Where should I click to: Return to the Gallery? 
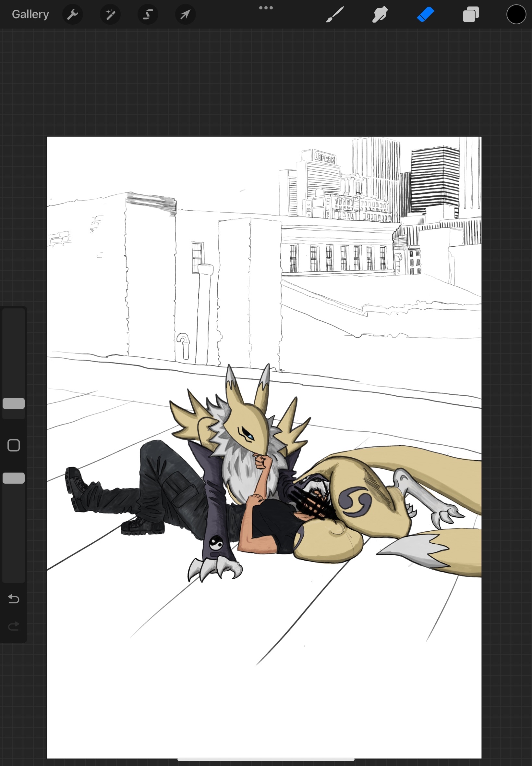click(x=30, y=14)
